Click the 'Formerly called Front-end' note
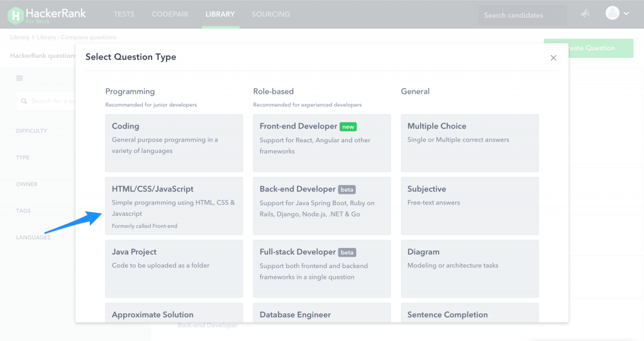644x341 pixels. [145, 226]
